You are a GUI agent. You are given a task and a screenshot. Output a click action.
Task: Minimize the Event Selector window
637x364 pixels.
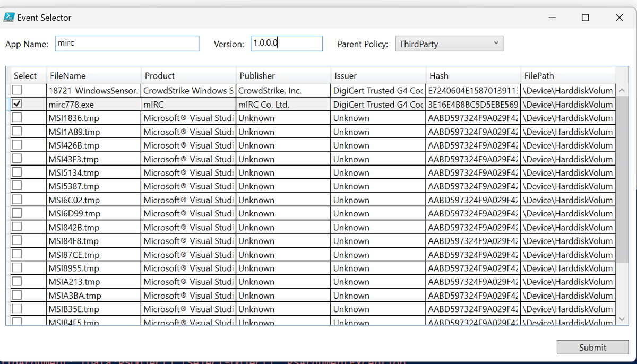(x=552, y=18)
